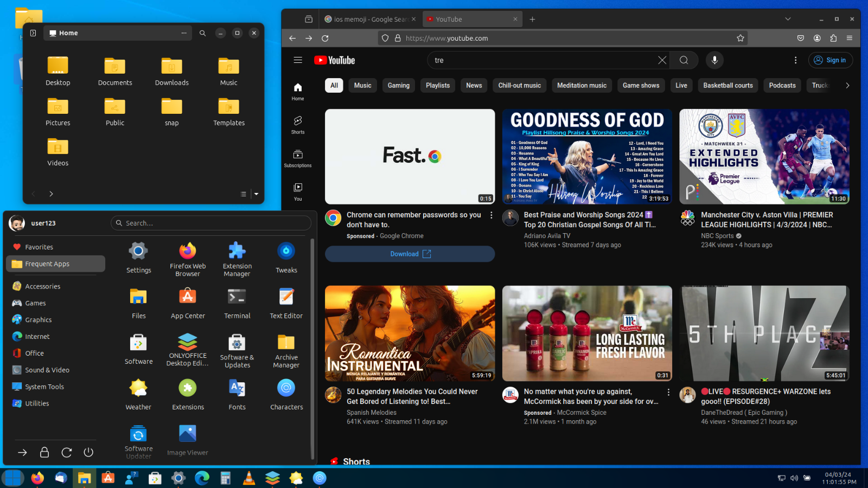Screen dimensions: 868x488
Task: Open the Goodness of God video thumbnail
Action: (587, 157)
